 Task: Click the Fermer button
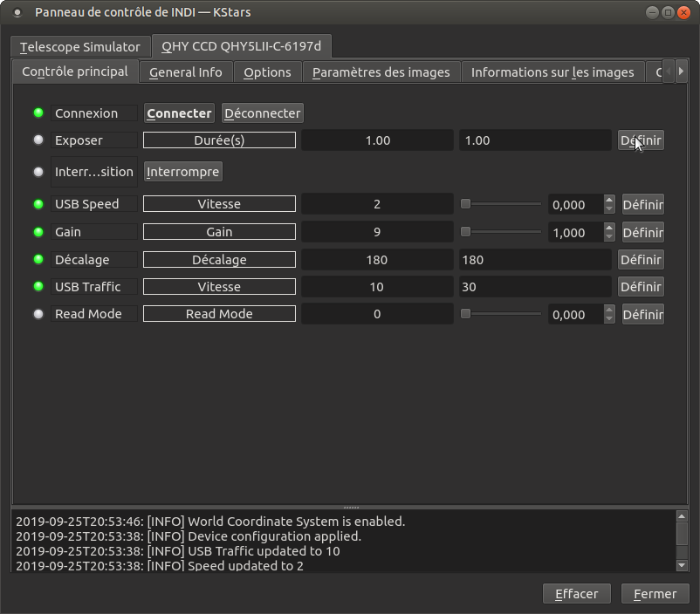(655, 594)
